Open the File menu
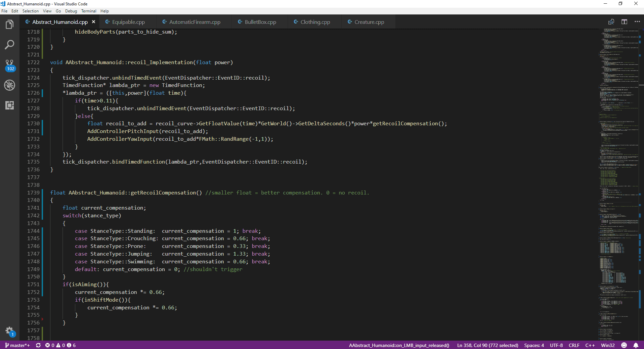 4,11
